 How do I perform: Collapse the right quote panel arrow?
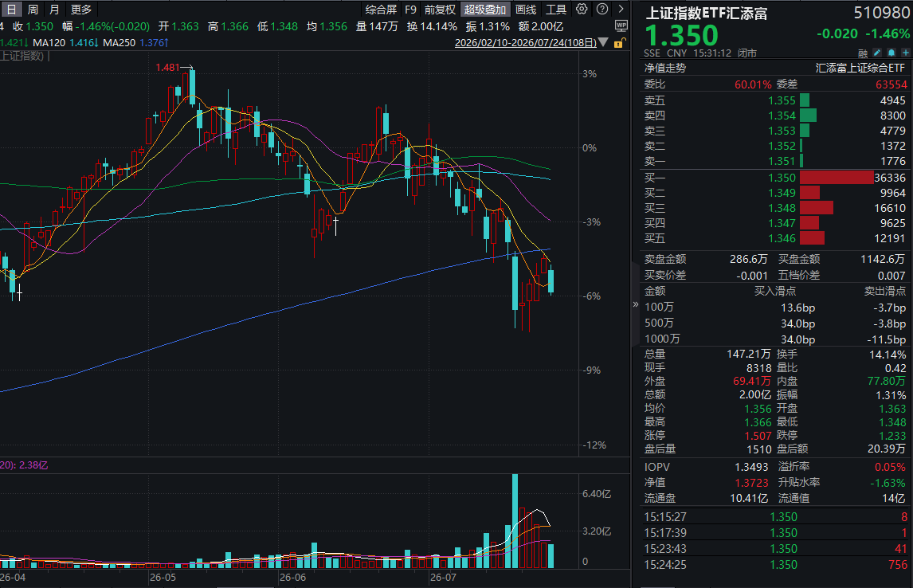(x=635, y=304)
